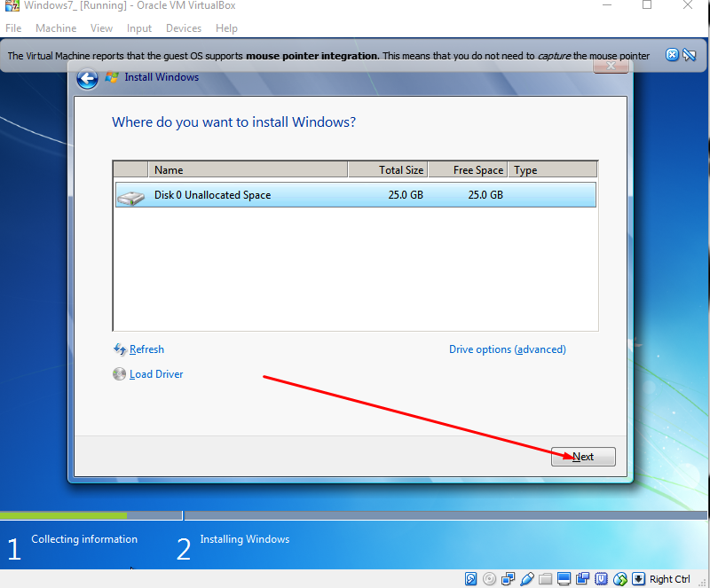The image size is (710, 588).
Task: Open the View menu
Action: point(101,28)
